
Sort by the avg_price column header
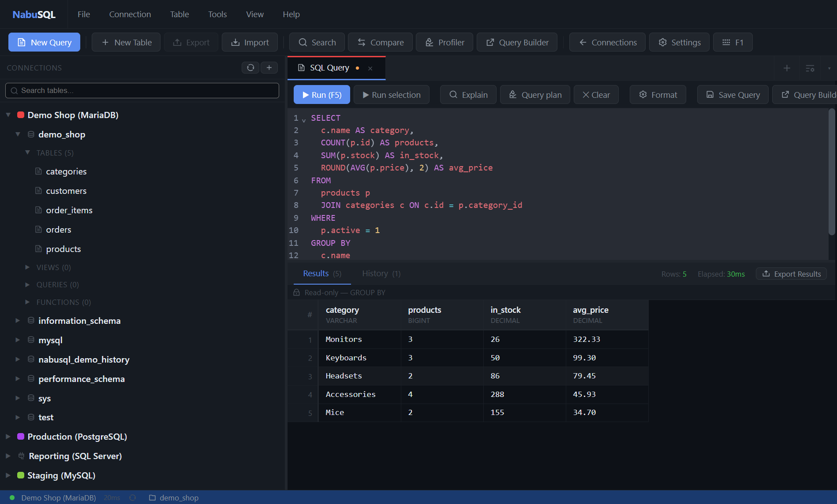coord(607,315)
